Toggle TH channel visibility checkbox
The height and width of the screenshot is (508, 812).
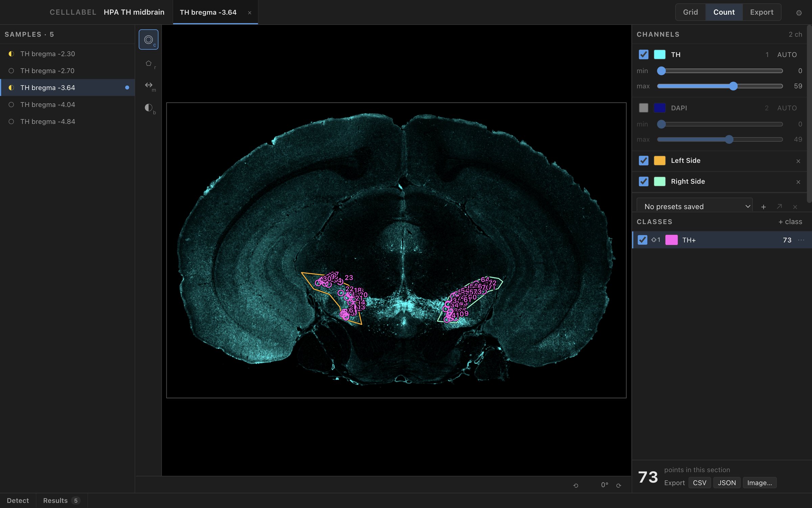(644, 55)
